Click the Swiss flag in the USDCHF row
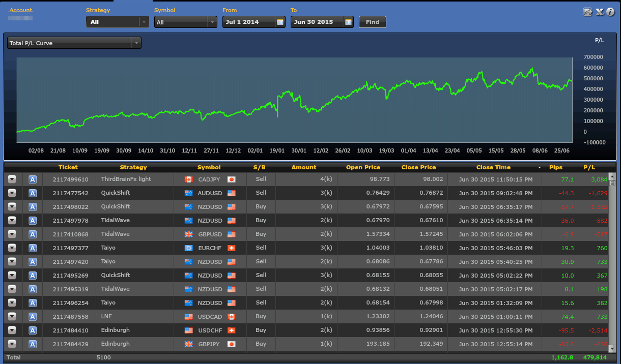The height and width of the screenshot is (364, 621). (x=232, y=330)
